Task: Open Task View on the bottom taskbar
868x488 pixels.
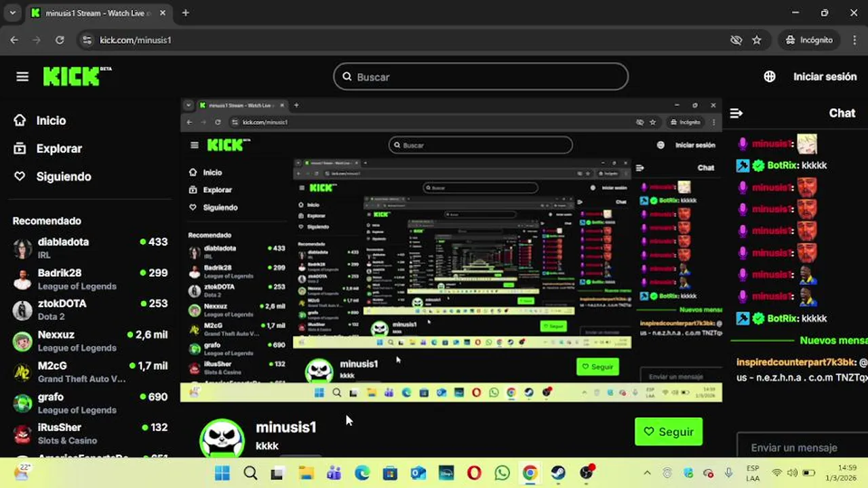Action: click(x=277, y=473)
